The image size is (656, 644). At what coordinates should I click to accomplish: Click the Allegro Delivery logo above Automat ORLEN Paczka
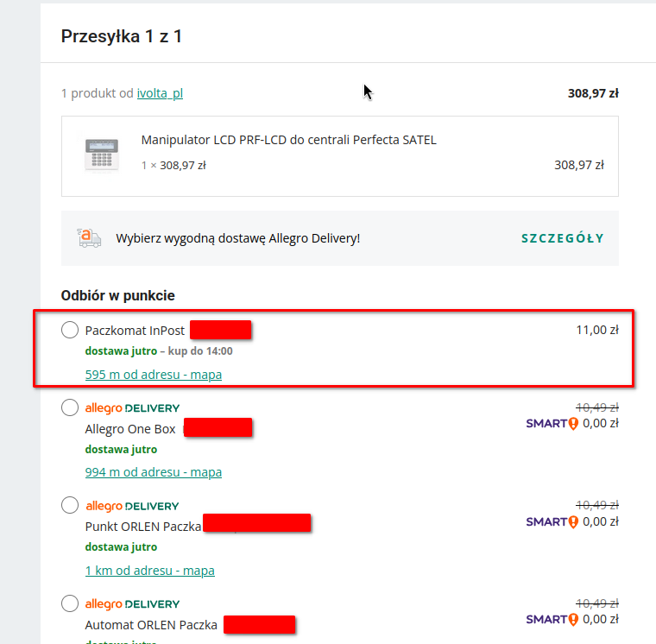coord(132,603)
